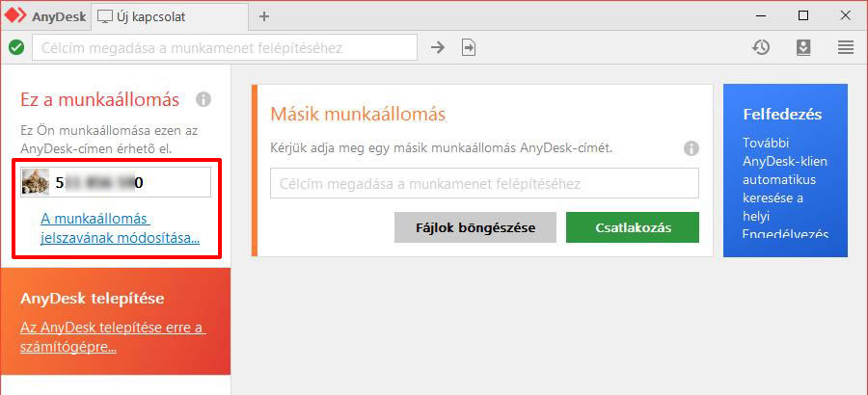Click the green Csatlakozás button
The image size is (868, 395).
(x=633, y=227)
